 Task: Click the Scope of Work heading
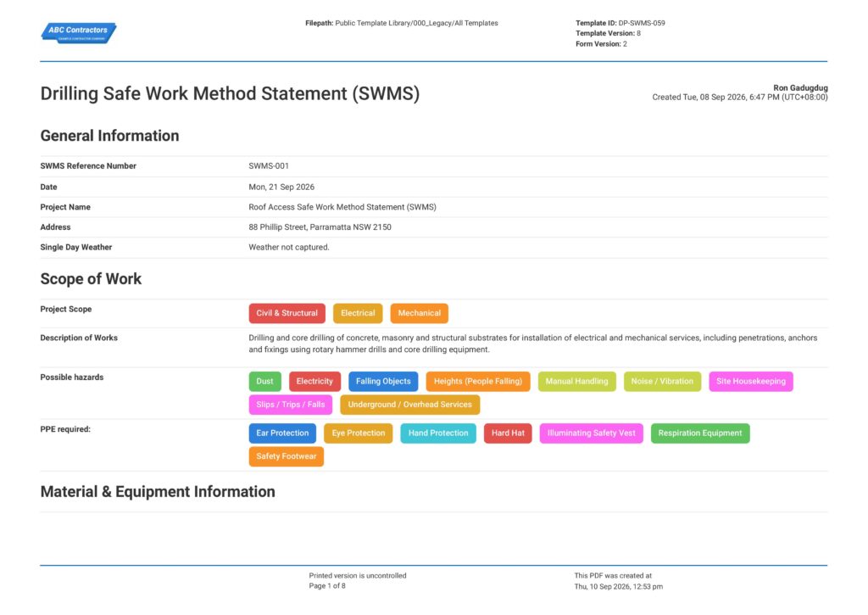(91, 279)
